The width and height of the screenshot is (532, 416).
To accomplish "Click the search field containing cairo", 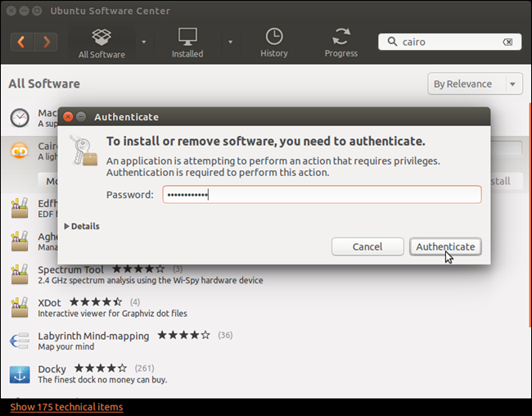I will [x=449, y=42].
